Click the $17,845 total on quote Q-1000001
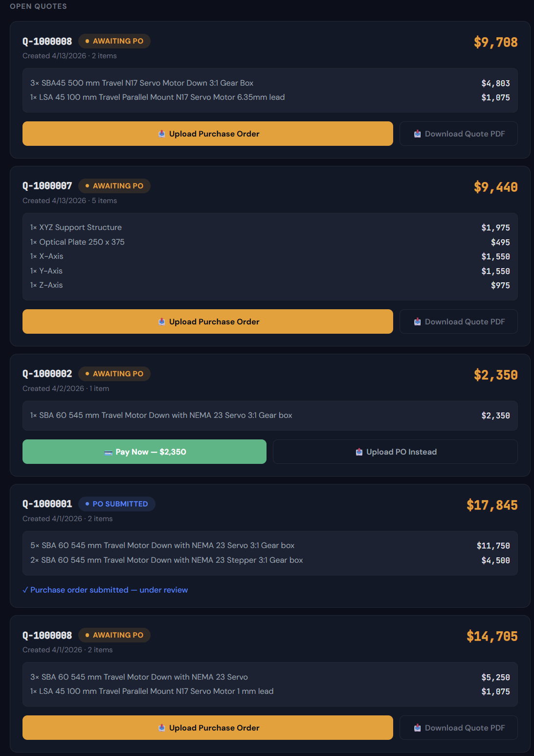 pyautogui.click(x=491, y=505)
